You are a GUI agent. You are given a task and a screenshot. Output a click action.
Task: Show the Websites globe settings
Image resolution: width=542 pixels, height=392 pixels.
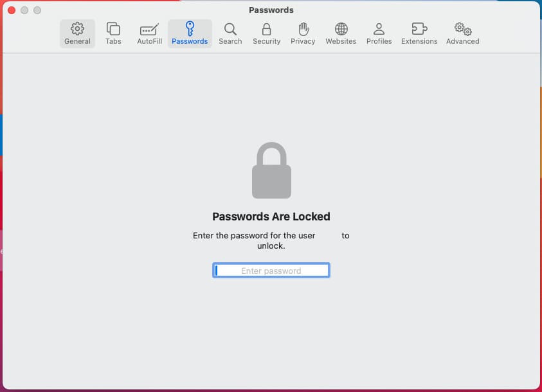tap(341, 29)
